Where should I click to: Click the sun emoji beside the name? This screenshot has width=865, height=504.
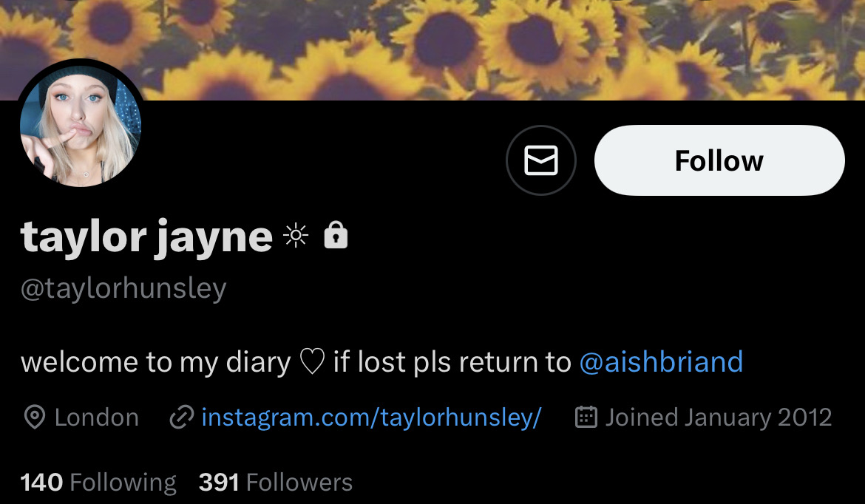[x=296, y=236]
